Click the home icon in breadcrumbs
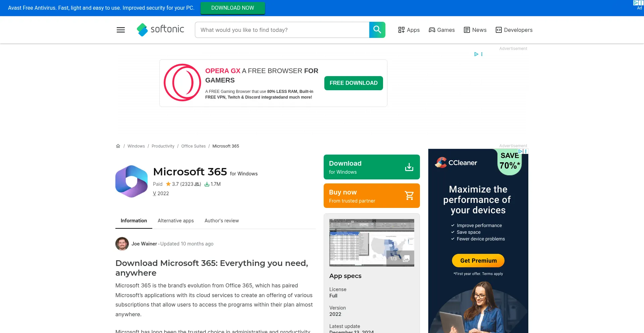This screenshot has width=644, height=333. (x=118, y=146)
